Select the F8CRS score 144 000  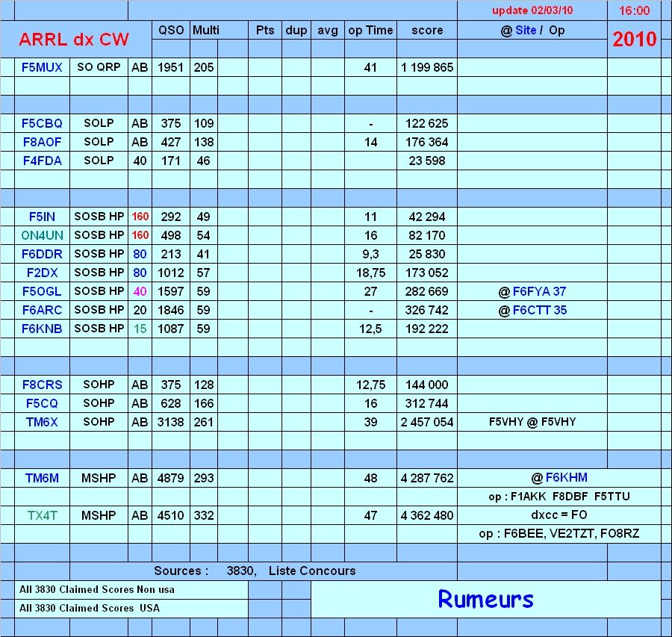(x=427, y=385)
